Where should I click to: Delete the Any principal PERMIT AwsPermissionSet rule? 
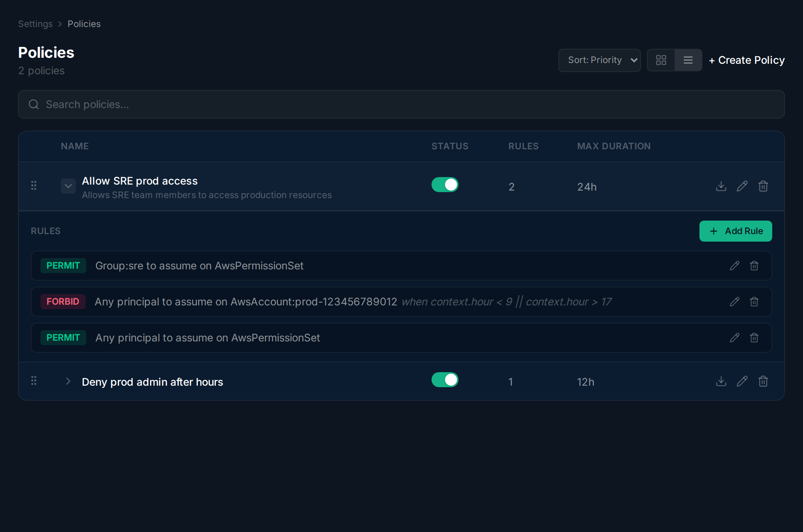[754, 338]
